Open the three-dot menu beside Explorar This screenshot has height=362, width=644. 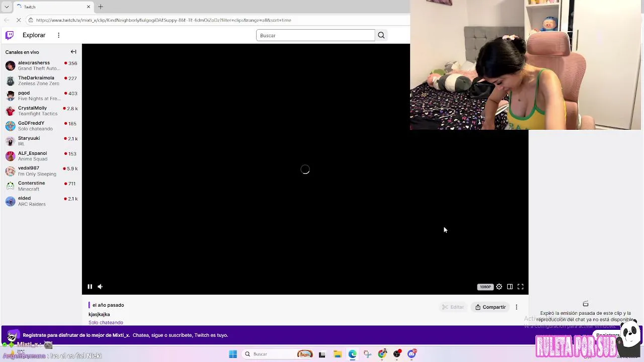click(58, 35)
